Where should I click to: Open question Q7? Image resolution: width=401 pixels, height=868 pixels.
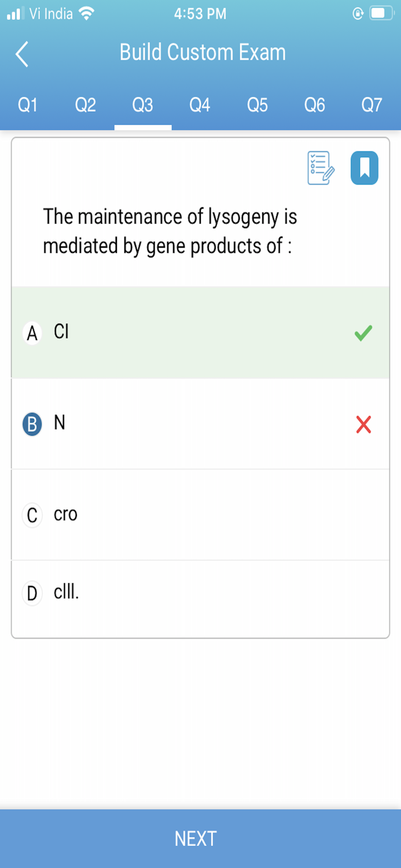coord(370,105)
